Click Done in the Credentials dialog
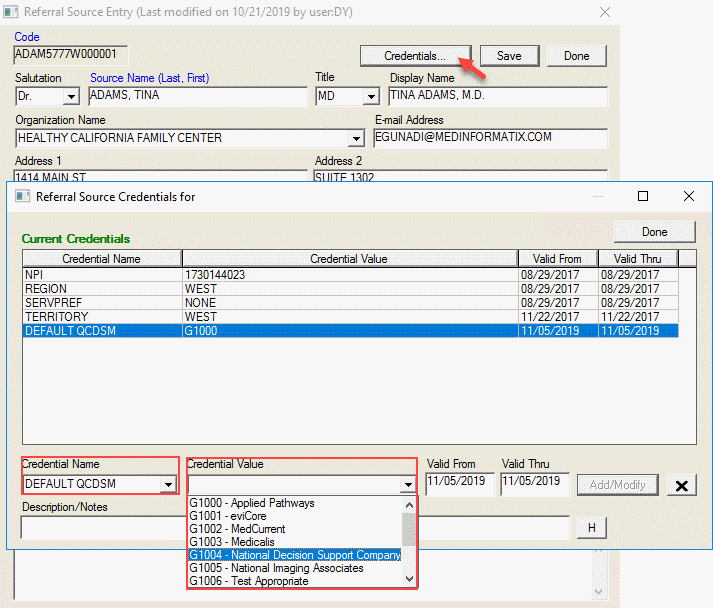This screenshot has height=608, width=713. (654, 232)
